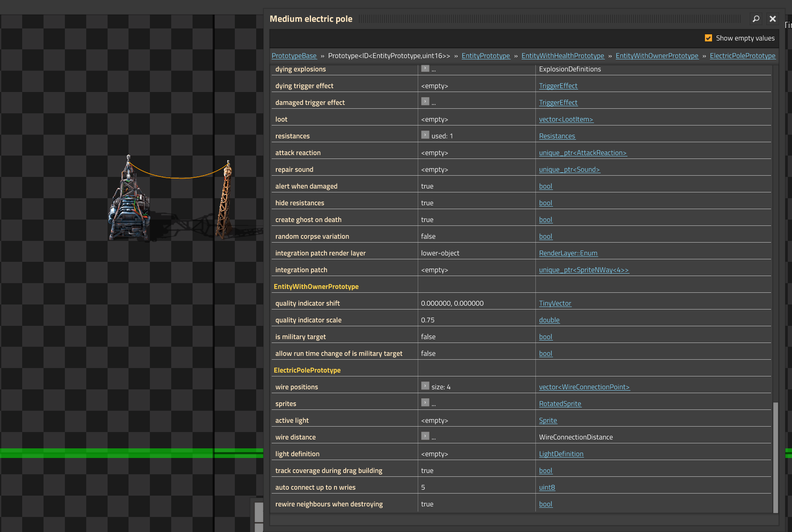Viewport: 792px width, 532px height.
Task: Open the search magnifier in panel header
Action: click(x=756, y=19)
